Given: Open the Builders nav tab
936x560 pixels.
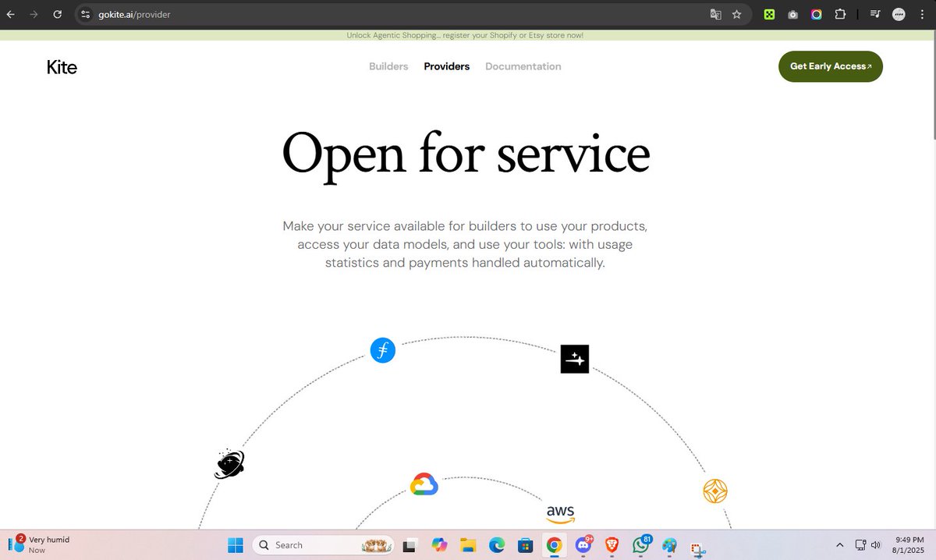Looking at the screenshot, I should (x=388, y=66).
